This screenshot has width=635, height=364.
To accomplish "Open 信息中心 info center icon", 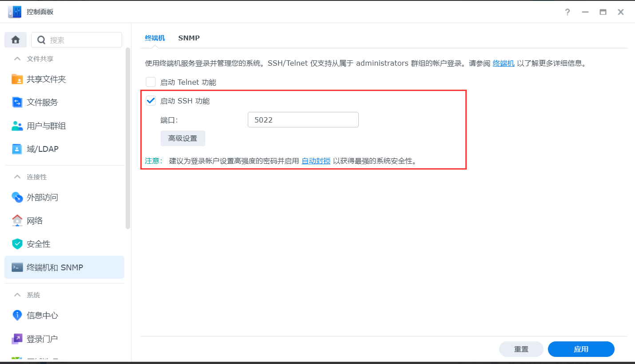I will coord(17,315).
